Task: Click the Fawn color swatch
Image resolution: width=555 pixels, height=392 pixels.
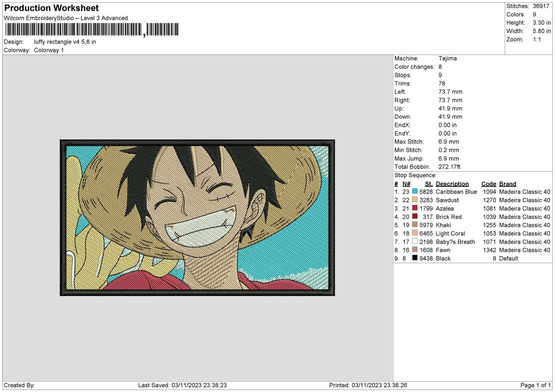Action: pos(415,250)
